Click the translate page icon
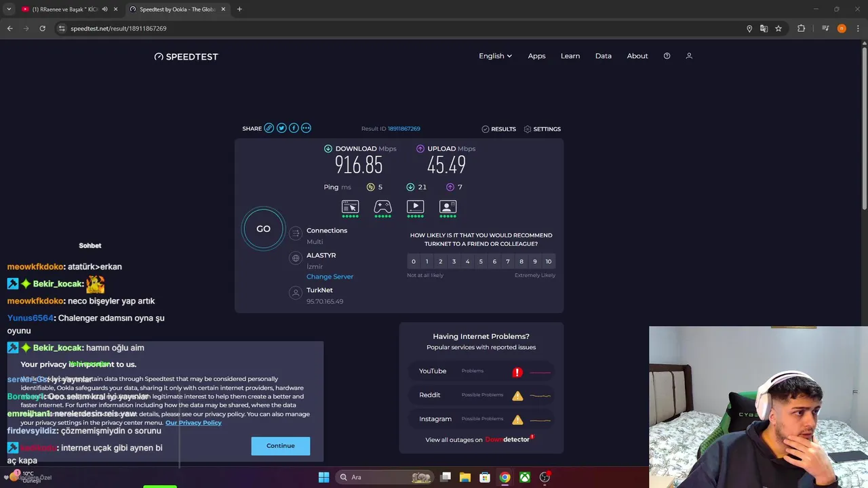Image resolution: width=868 pixels, height=488 pixels. click(x=764, y=28)
